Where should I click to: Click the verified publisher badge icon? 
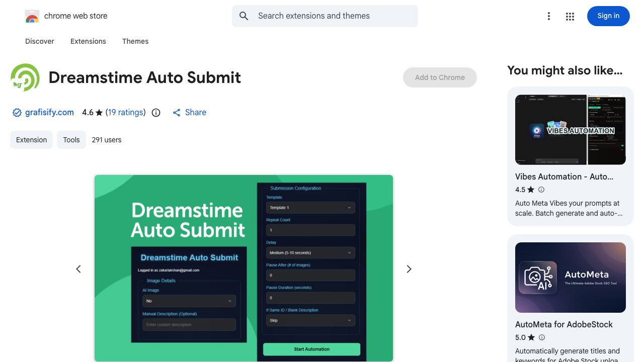17,113
